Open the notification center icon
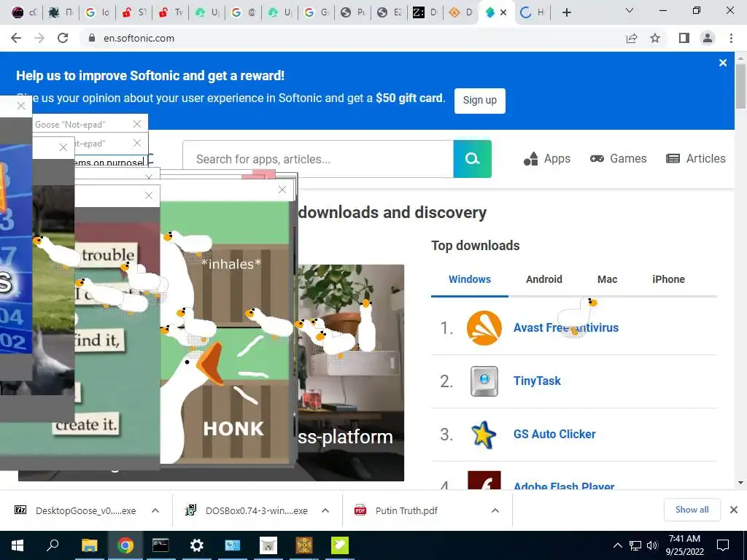The height and width of the screenshot is (560, 747). (x=723, y=545)
